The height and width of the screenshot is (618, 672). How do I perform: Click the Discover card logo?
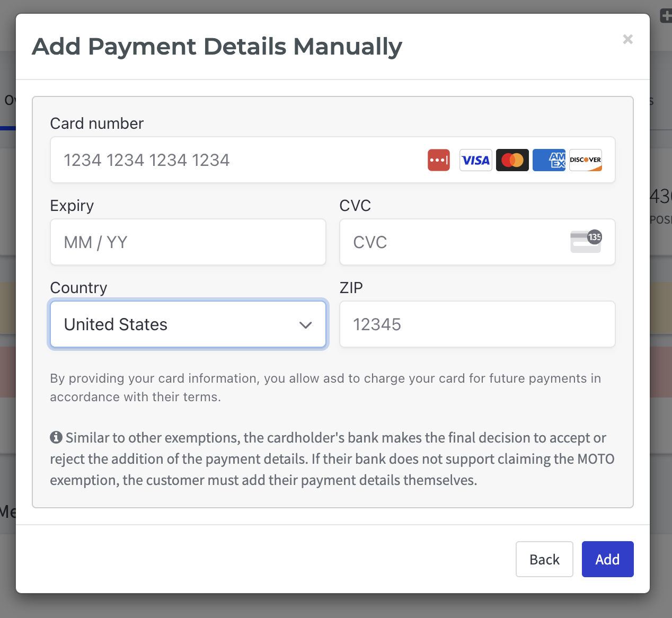point(586,160)
